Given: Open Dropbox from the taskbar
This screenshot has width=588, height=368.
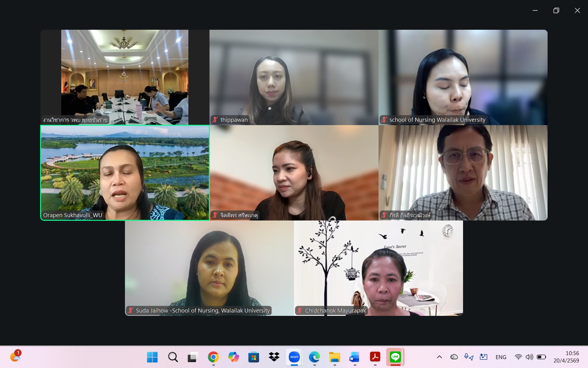Looking at the screenshot, I should click(274, 357).
